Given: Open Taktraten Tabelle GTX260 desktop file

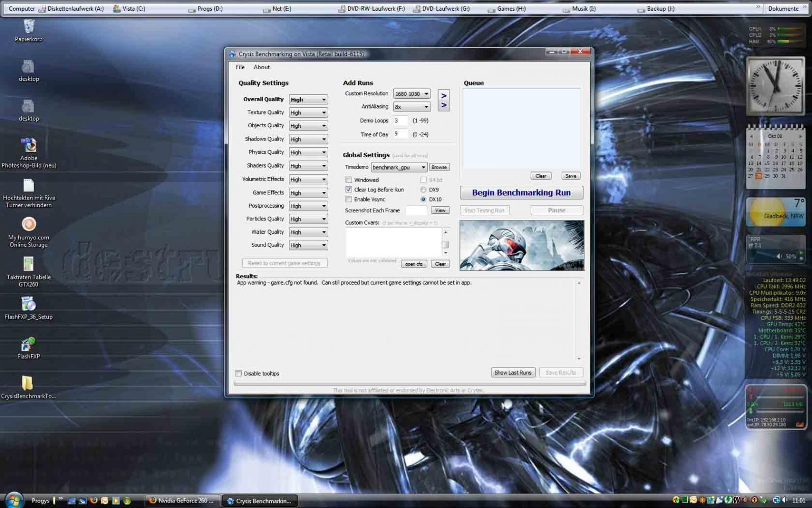Looking at the screenshot, I should coord(28,272).
